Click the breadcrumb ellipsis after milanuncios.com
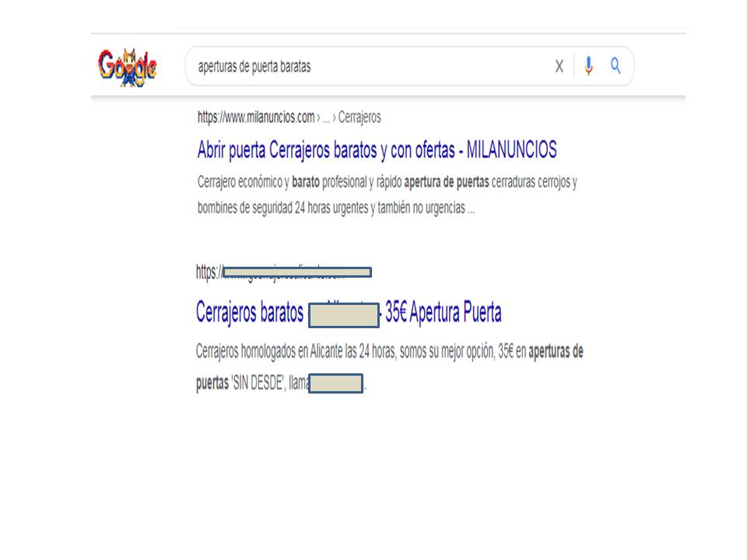The width and height of the screenshot is (747, 560). pyautogui.click(x=326, y=117)
